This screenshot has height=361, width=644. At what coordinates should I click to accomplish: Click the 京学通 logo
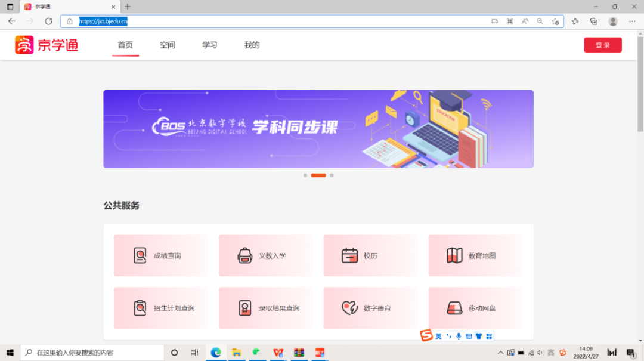[47, 45]
